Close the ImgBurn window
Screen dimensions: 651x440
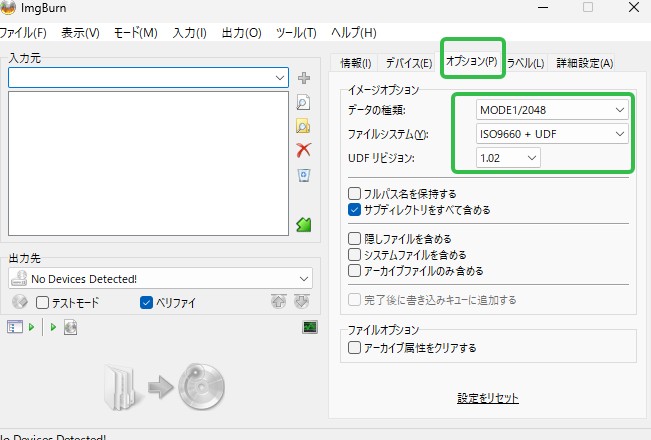(x=634, y=7)
